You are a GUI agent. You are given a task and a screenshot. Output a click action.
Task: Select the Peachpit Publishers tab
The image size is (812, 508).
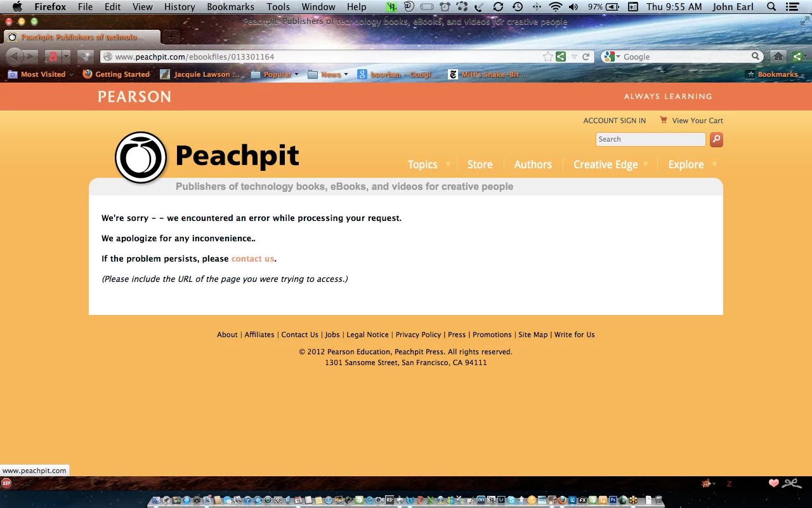tap(82, 37)
